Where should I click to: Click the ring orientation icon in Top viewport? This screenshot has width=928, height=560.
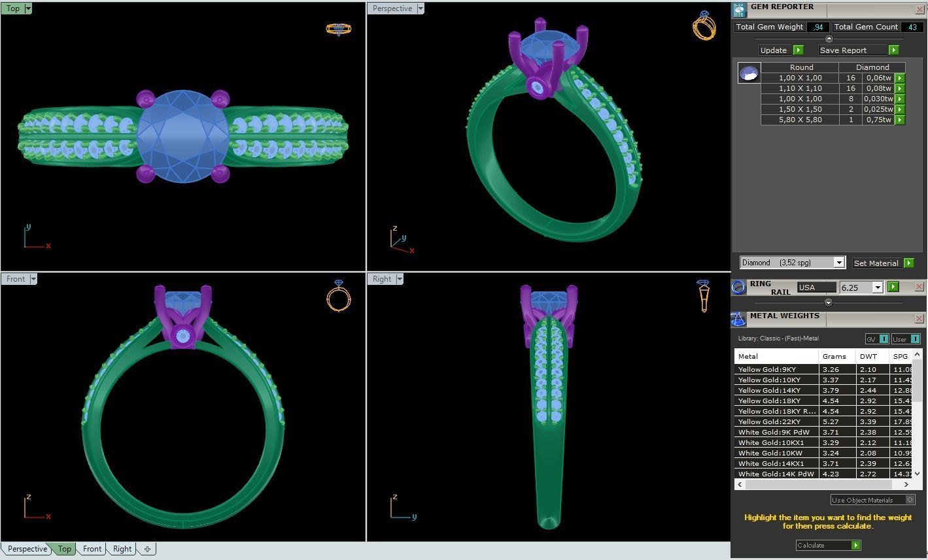(338, 29)
